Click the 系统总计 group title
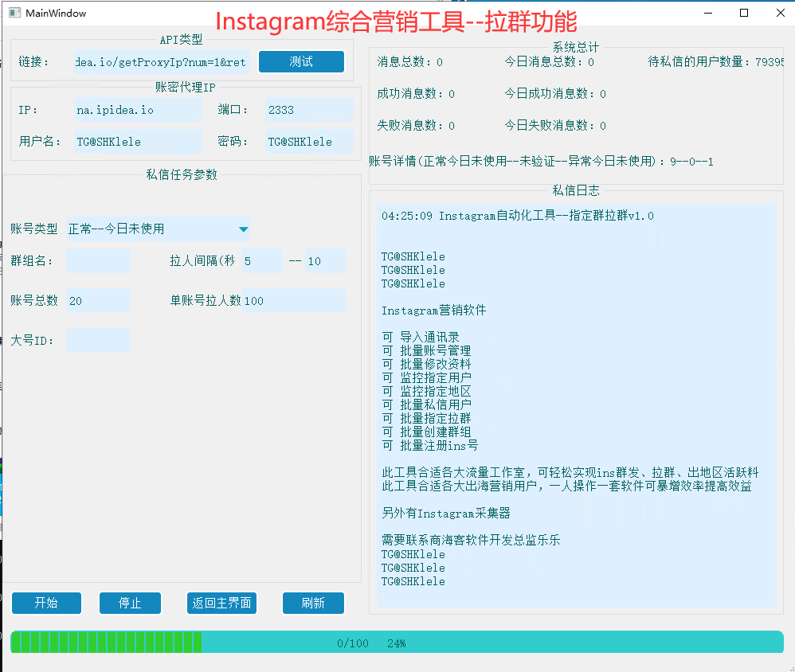795x672 pixels. pyautogui.click(x=576, y=48)
